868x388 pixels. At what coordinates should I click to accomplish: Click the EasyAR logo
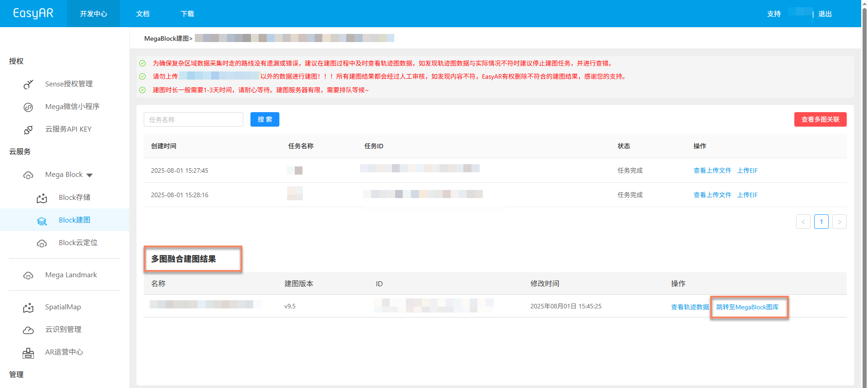[33, 13]
